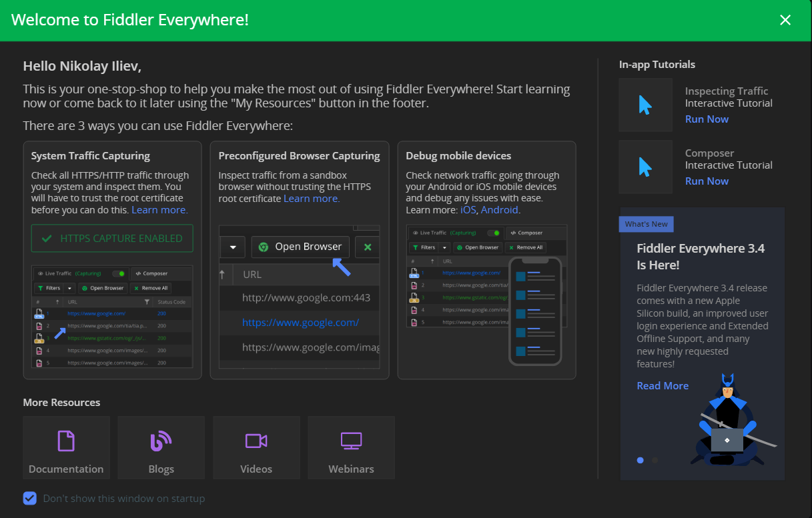Click the Composer tutorial cursor icon
The width and height of the screenshot is (812, 518).
tap(645, 167)
